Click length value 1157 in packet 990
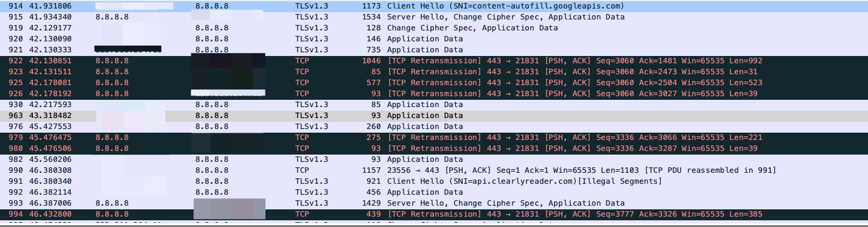This screenshot has height=227, width=868. [x=371, y=170]
